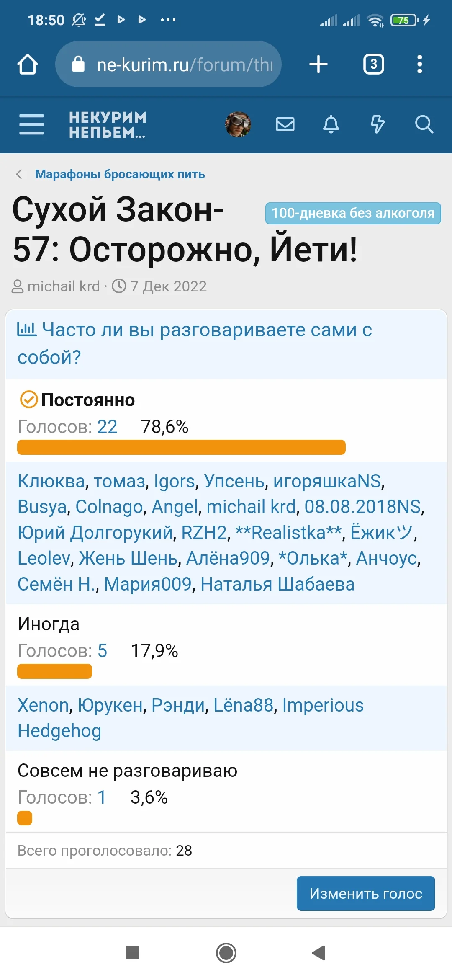This screenshot has width=452, height=980.
Task: Tap the '100-дневка без алкоголя' tag
Action: 354,213
